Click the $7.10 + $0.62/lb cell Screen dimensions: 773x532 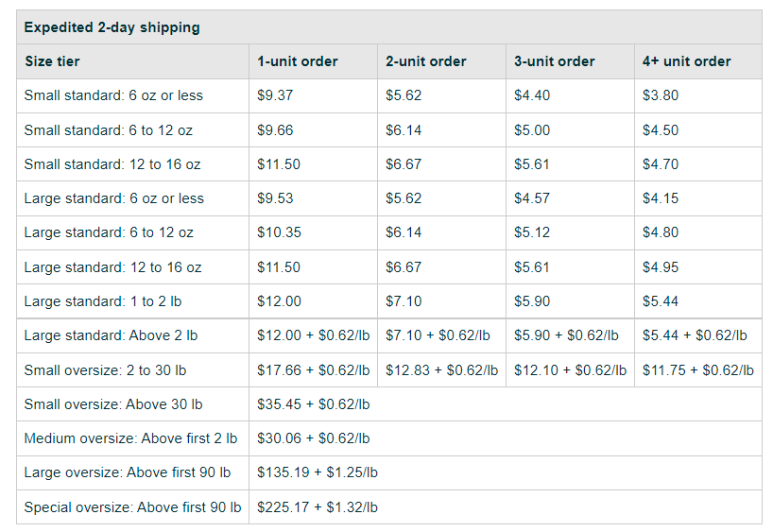coord(438,335)
